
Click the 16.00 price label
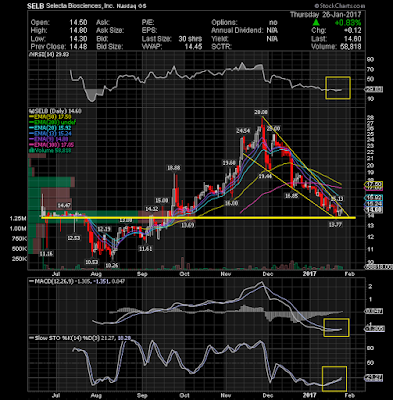click(232, 203)
